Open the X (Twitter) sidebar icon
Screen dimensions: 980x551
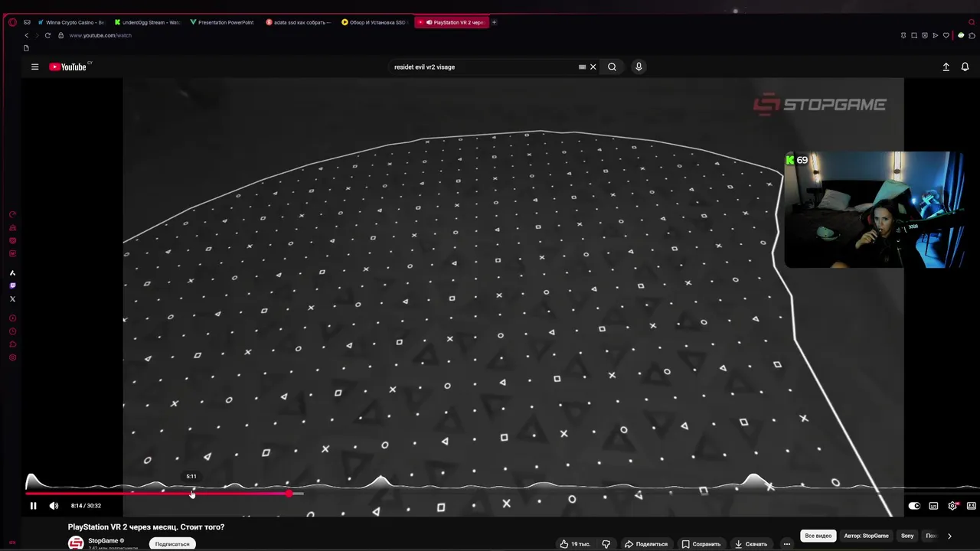(x=12, y=298)
